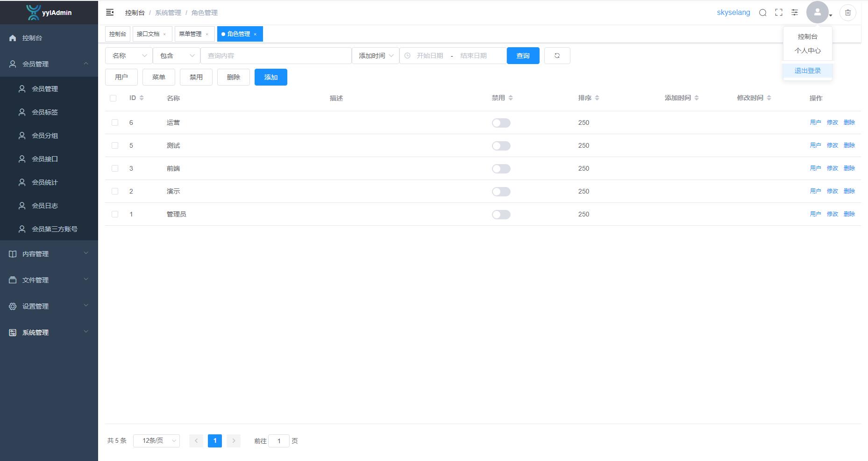868x461 pixels.
Task: Open the 名称 search field dropdown
Action: coord(129,56)
